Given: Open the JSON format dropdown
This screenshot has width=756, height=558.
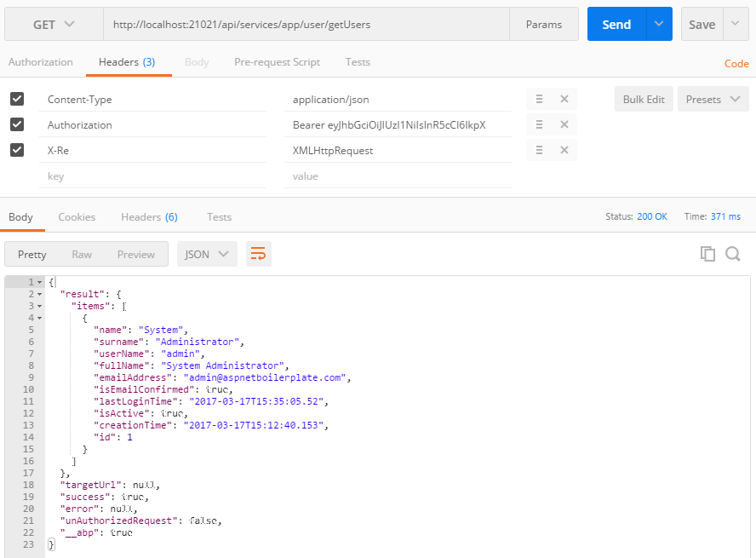Looking at the screenshot, I should pos(207,254).
